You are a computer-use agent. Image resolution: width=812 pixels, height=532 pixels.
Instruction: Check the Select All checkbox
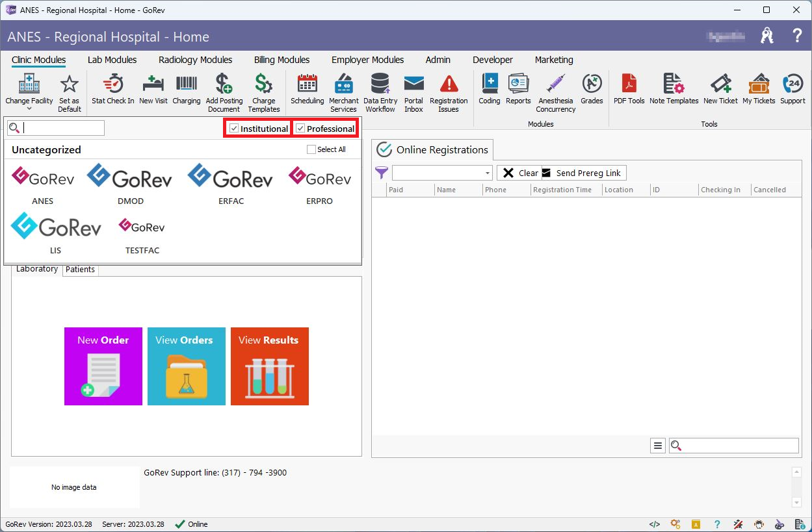311,149
